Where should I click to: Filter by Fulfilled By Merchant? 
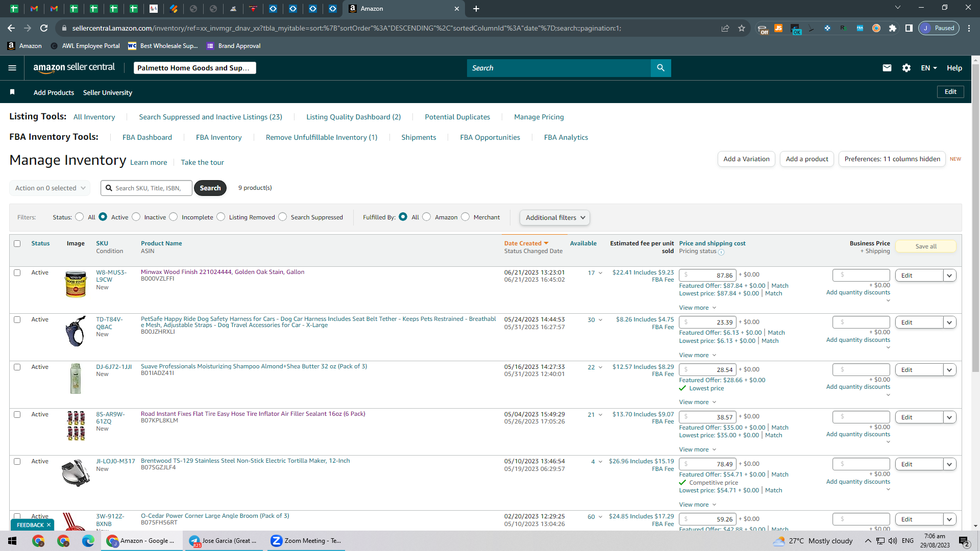(465, 217)
